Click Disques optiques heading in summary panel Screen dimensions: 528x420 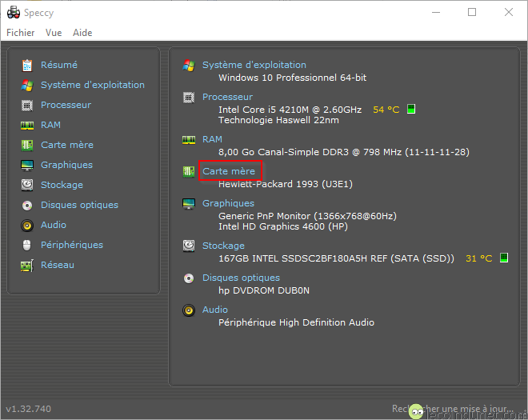[x=241, y=278]
